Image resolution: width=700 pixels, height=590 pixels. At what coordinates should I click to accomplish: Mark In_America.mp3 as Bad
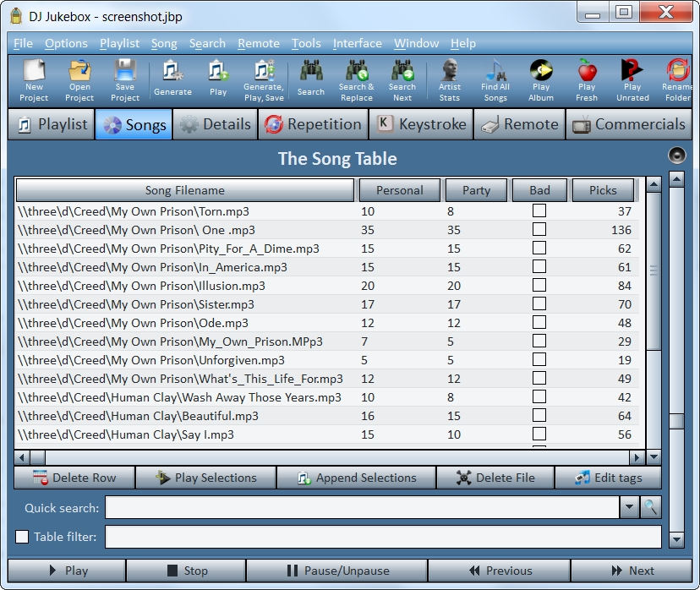click(539, 266)
